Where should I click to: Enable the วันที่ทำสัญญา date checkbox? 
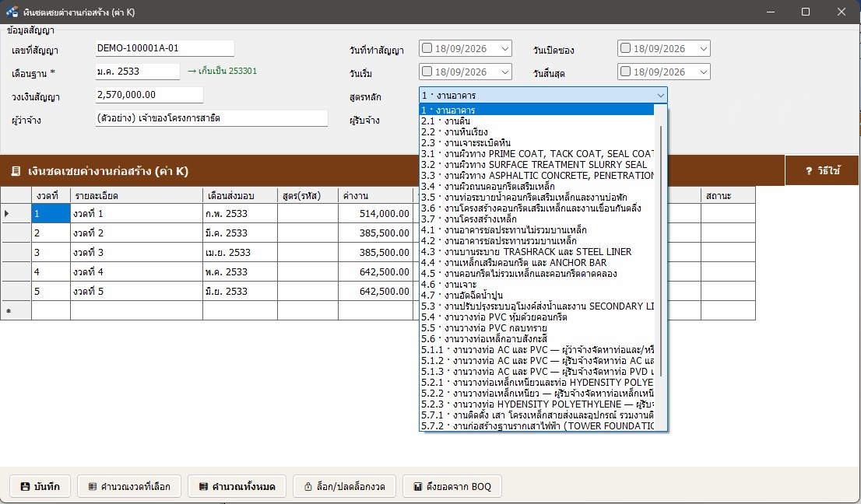427,48
